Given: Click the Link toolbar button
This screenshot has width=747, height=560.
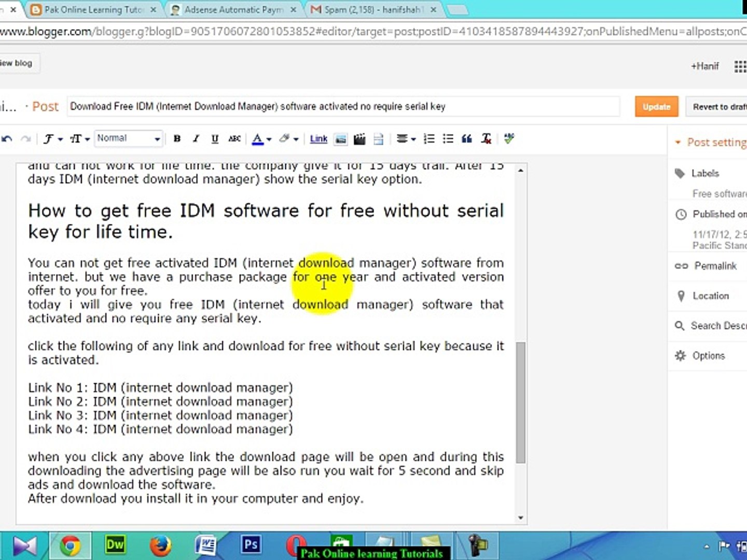Looking at the screenshot, I should (x=319, y=138).
